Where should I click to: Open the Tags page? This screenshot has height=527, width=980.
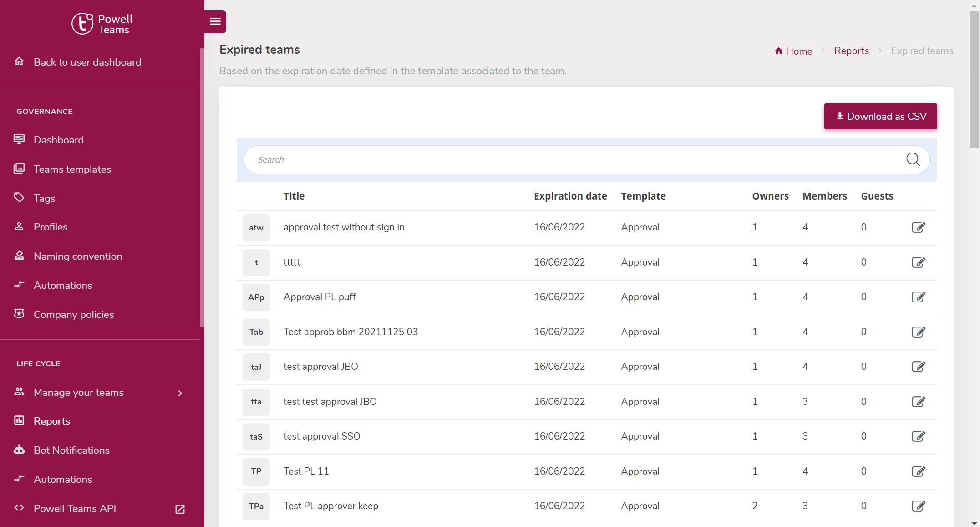(44, 198)
